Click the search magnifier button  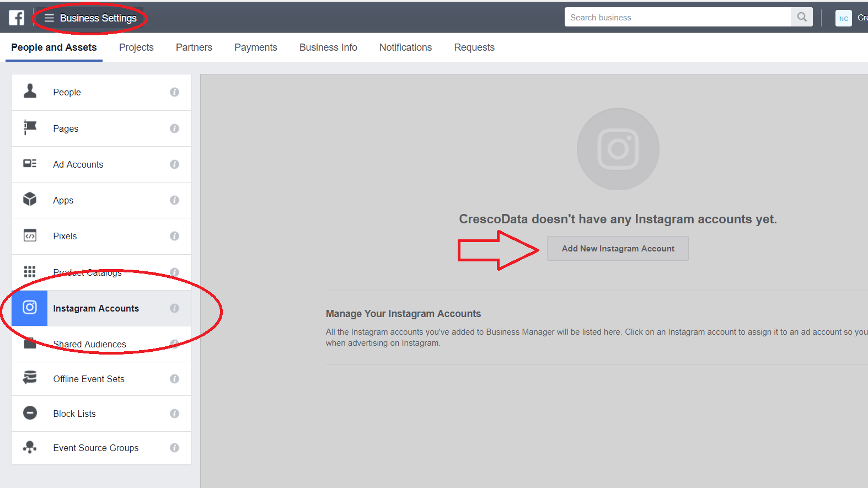click(802, 17)
